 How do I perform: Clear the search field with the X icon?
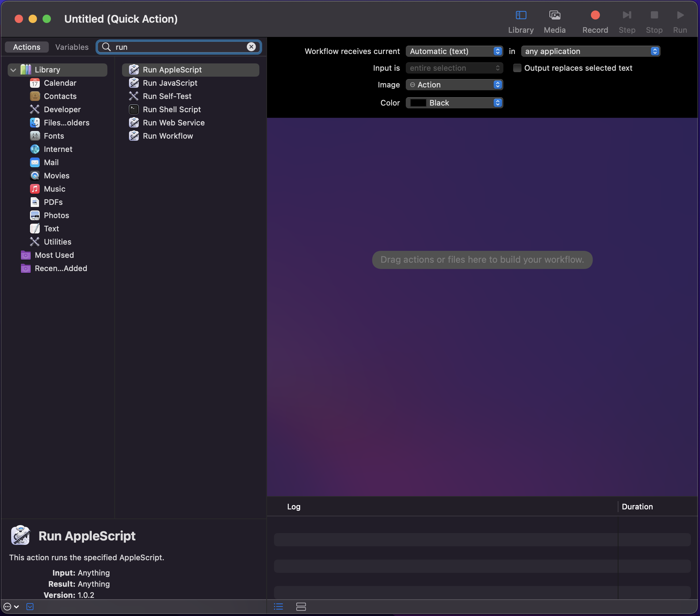[x=251, y=47]
